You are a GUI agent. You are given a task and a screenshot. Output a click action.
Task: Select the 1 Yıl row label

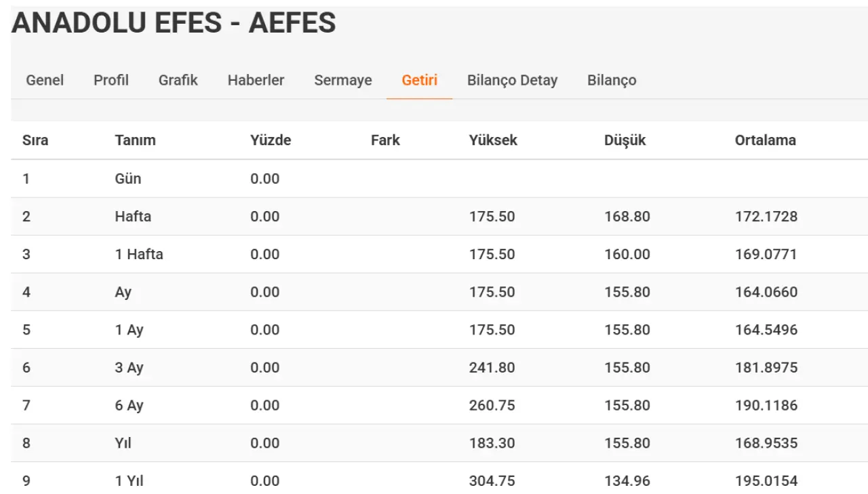coord(130,481)
